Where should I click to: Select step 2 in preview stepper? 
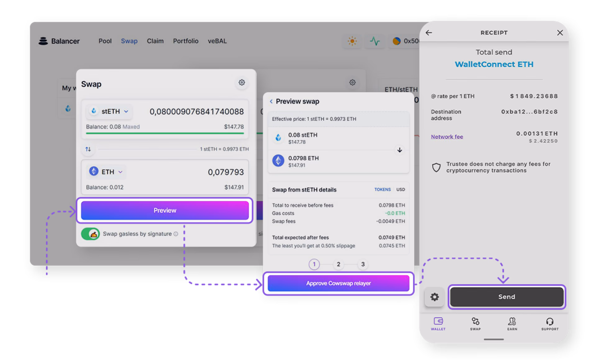pyautogui.click(x=338, y=264)
